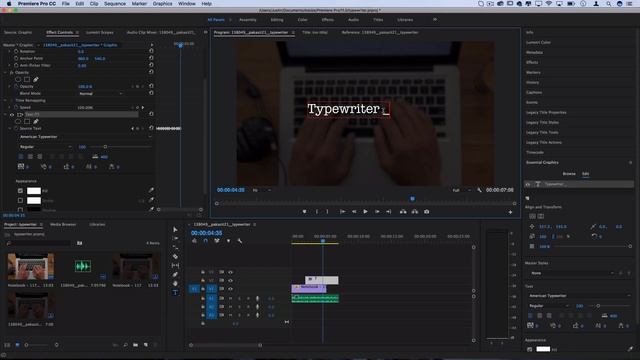Click the WiFi icon in menu bar
Viewport: 640px width, 360px height.
(549, 4)
